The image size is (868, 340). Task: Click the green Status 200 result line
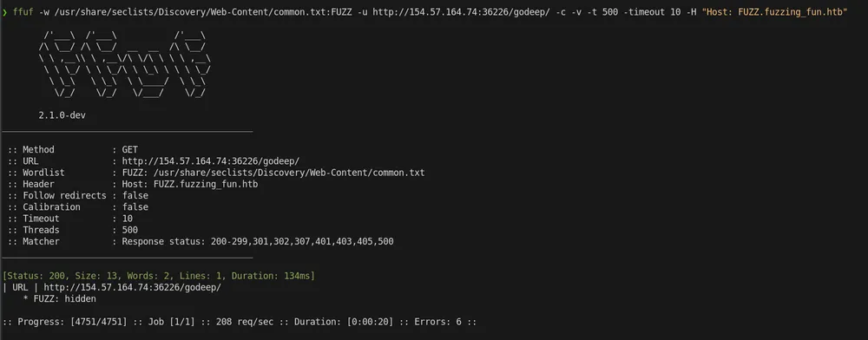(158, 276)
